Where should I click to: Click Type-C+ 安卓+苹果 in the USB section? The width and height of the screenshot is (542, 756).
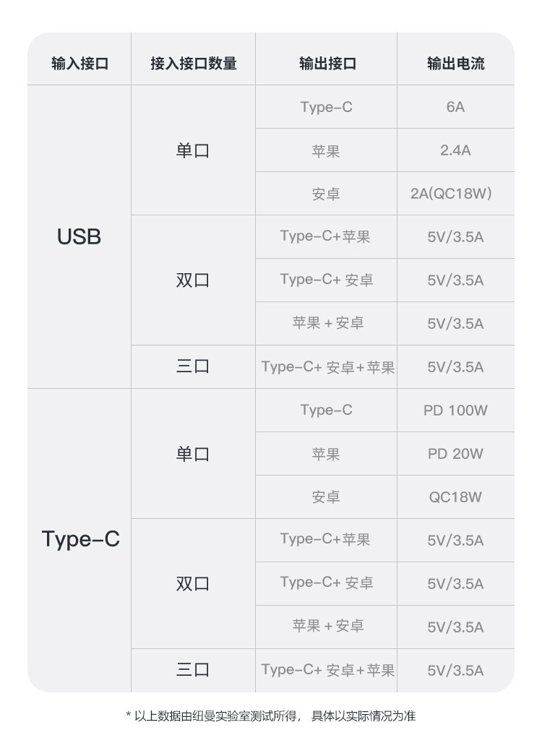pyautogui.click(x=328, y=367)
